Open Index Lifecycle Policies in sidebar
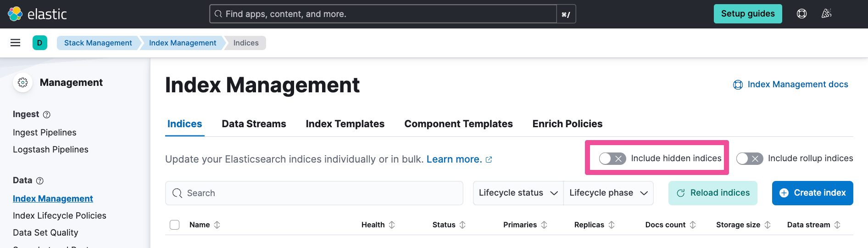This screenshot has height=248, width=868. coord(60,216)
